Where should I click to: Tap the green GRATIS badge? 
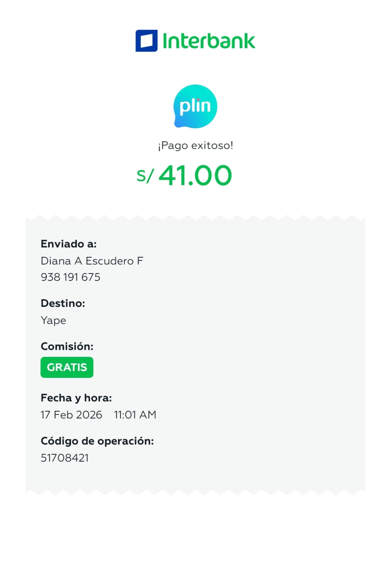(x=67, y=367)
